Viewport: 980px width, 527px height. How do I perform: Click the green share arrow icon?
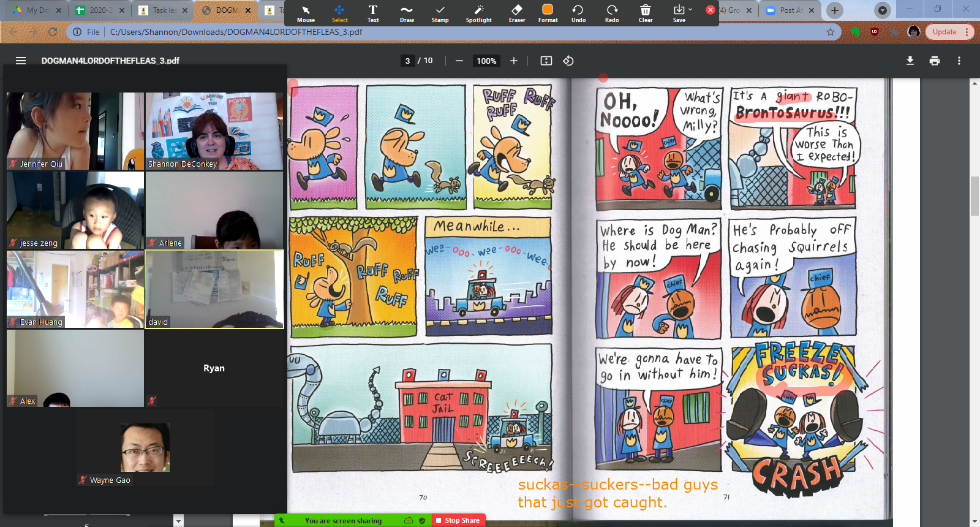click(282, 520)
